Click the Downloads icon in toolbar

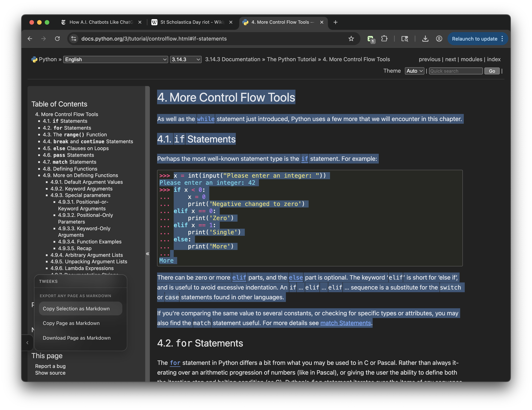point(425,39)
